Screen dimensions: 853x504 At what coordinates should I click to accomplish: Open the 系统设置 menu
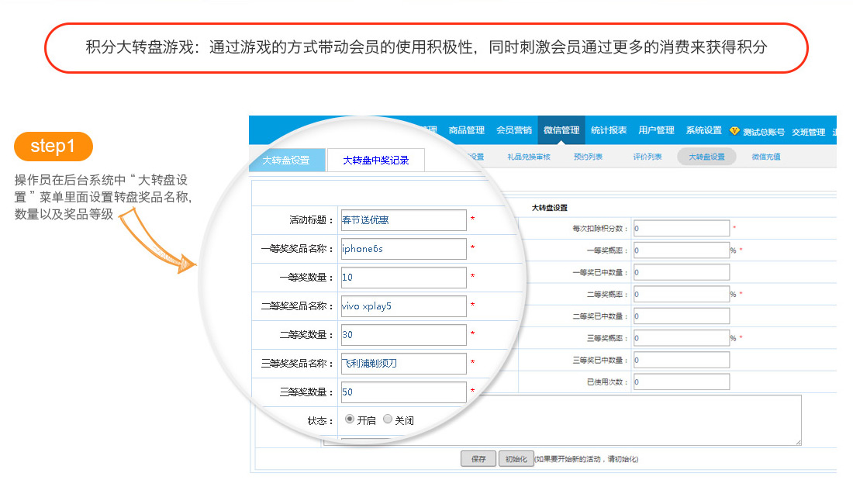[703, 130]
